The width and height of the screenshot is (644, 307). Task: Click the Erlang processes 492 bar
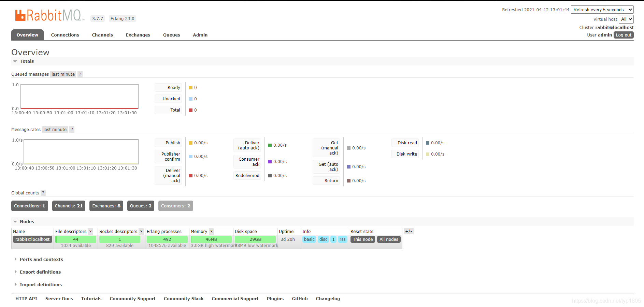tap(167, 239)
